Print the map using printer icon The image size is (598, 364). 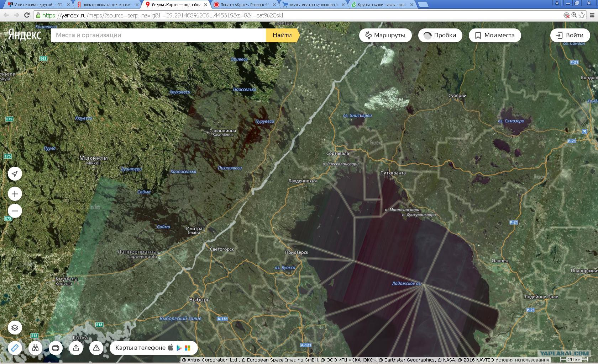[x=56, y=348]
